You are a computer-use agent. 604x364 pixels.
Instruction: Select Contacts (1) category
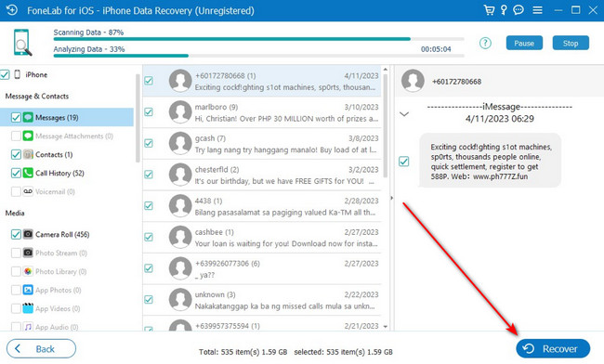[x=54, y=154]
